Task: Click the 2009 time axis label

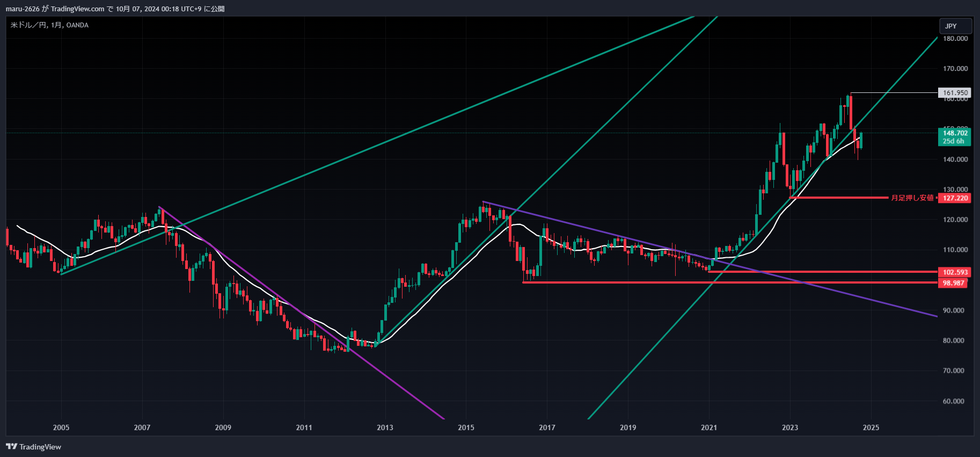Action: click(x=223, y=427)
